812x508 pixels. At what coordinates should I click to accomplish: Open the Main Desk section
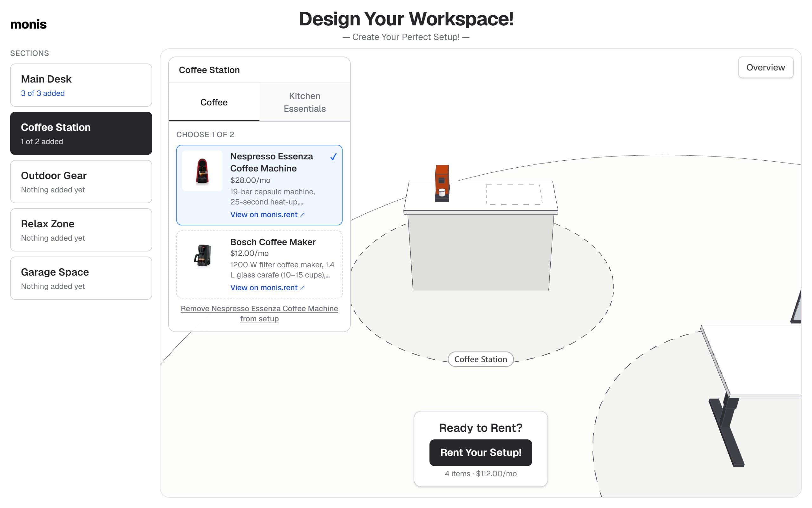pyautogui.click(x=81, y=85)
